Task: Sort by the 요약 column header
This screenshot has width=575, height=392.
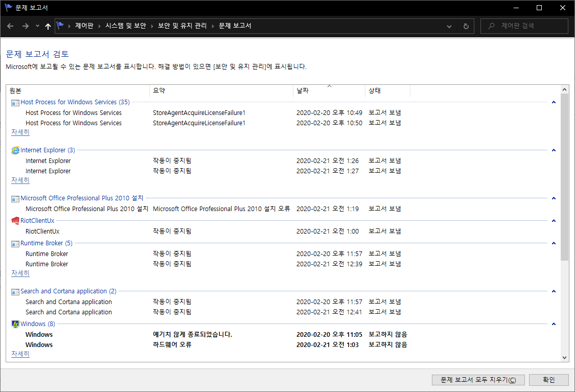Action: 221,90
